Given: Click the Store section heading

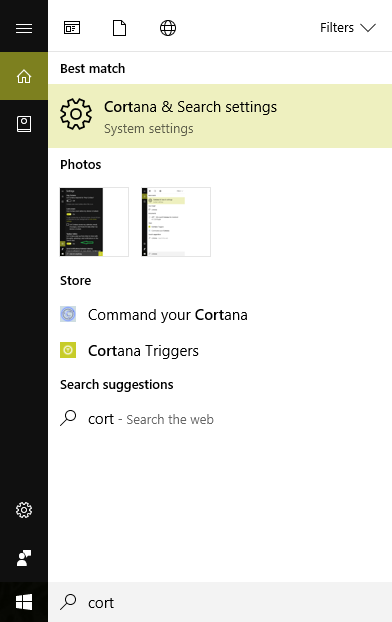Looking at the screenshot, I should pos(75,280).
